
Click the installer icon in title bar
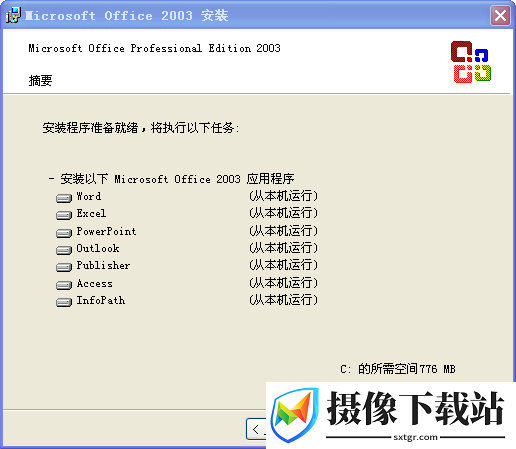[13, 15]
